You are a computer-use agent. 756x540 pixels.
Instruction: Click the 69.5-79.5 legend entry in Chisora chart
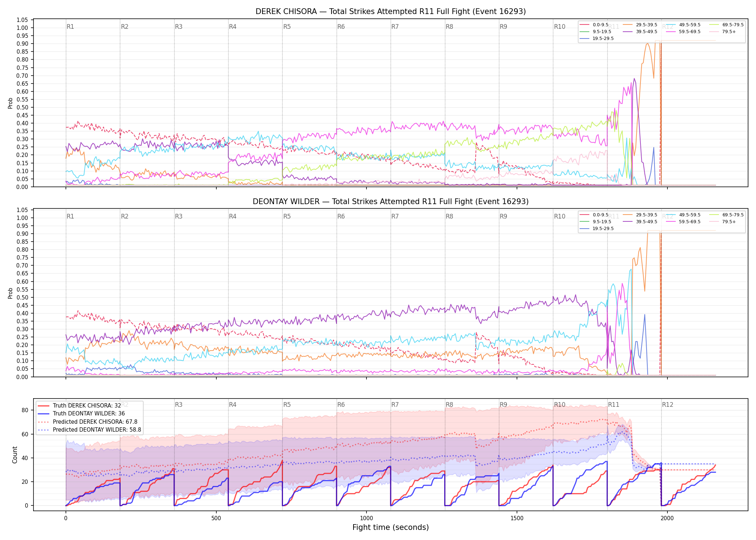tap(726, 25)
